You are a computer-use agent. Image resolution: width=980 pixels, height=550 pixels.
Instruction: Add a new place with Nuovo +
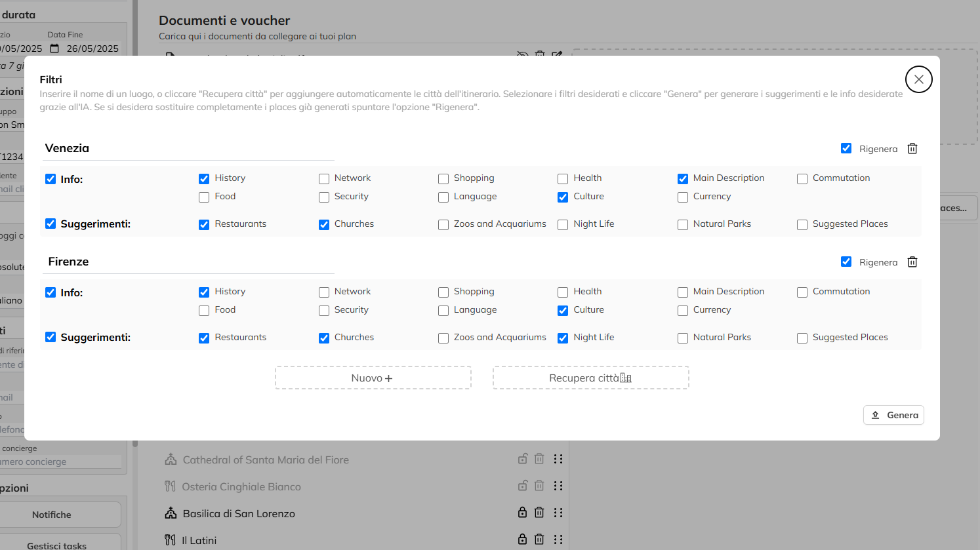[373, 378]
